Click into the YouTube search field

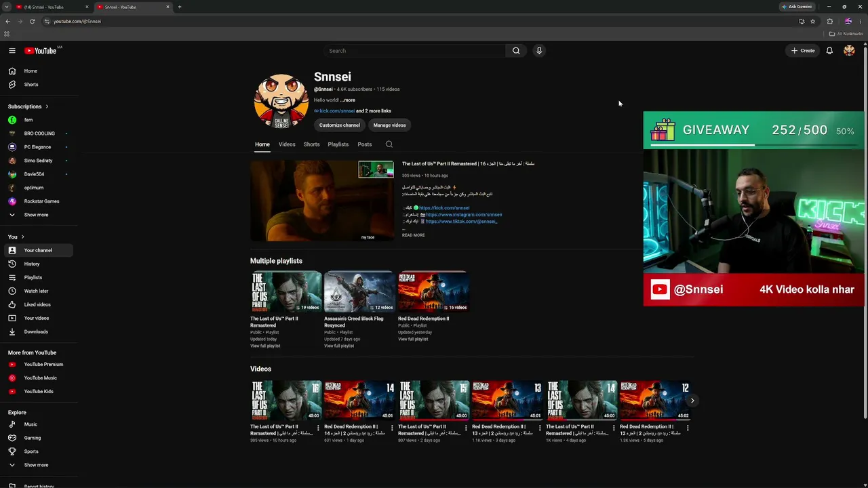point(414,51)
